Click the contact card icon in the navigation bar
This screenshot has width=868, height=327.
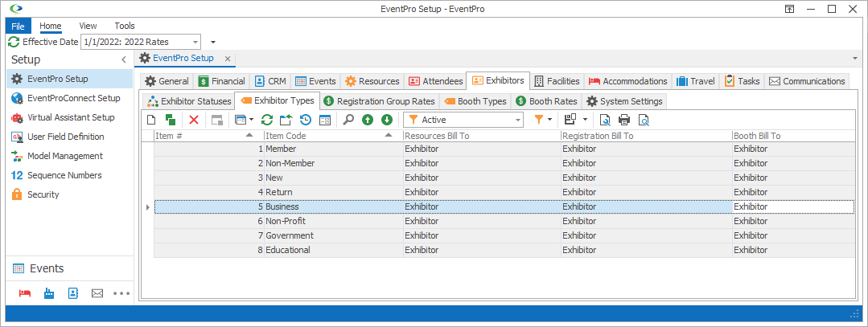click(73, 293)
